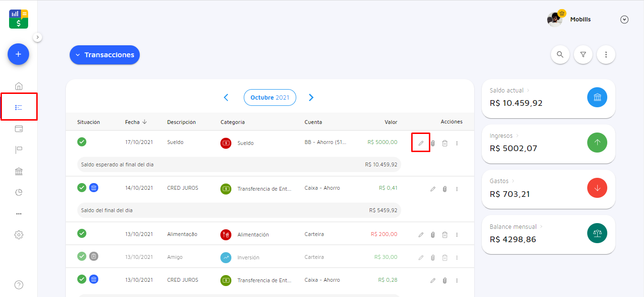
Task: Click the blue add transaction plus button
Action: (18, 54)
